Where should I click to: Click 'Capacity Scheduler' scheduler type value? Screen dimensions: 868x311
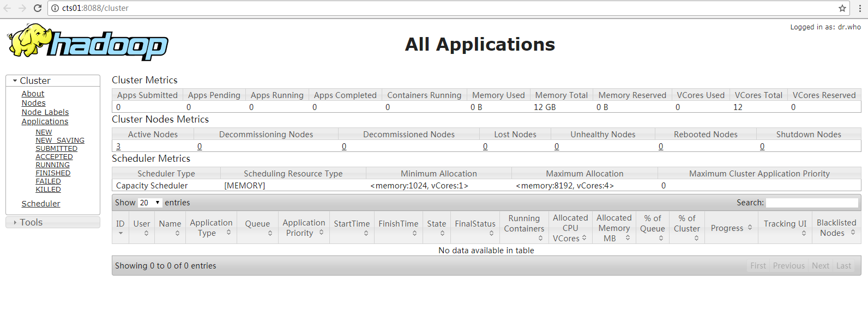click(152, 186)
